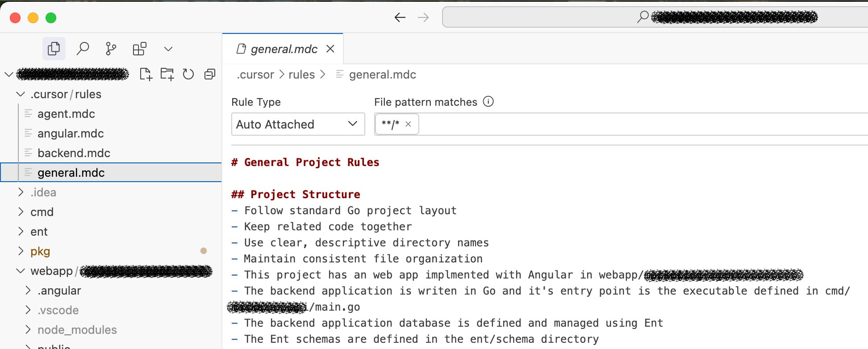The image size is (868, 349).
Task: Click the File pattern matches info icon
Action: [488, 102]
